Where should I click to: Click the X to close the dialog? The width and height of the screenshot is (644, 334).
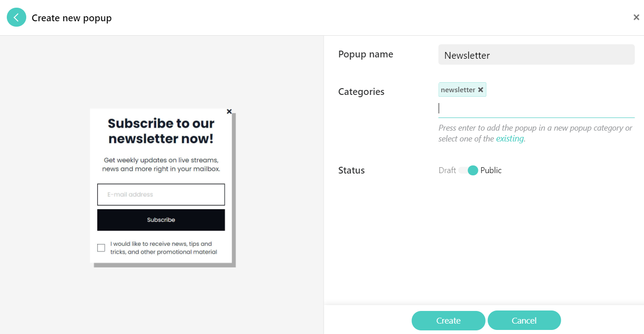(x=636, y=17)
